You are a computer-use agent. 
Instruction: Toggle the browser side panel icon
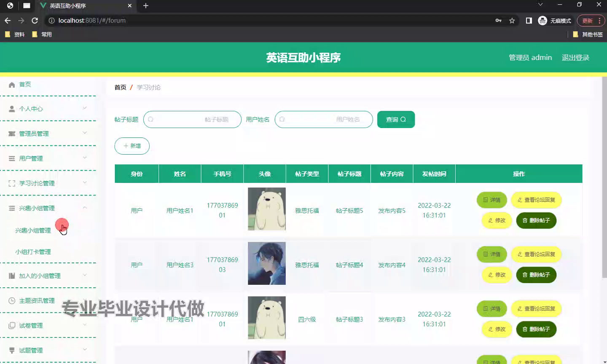pos(529,20)
